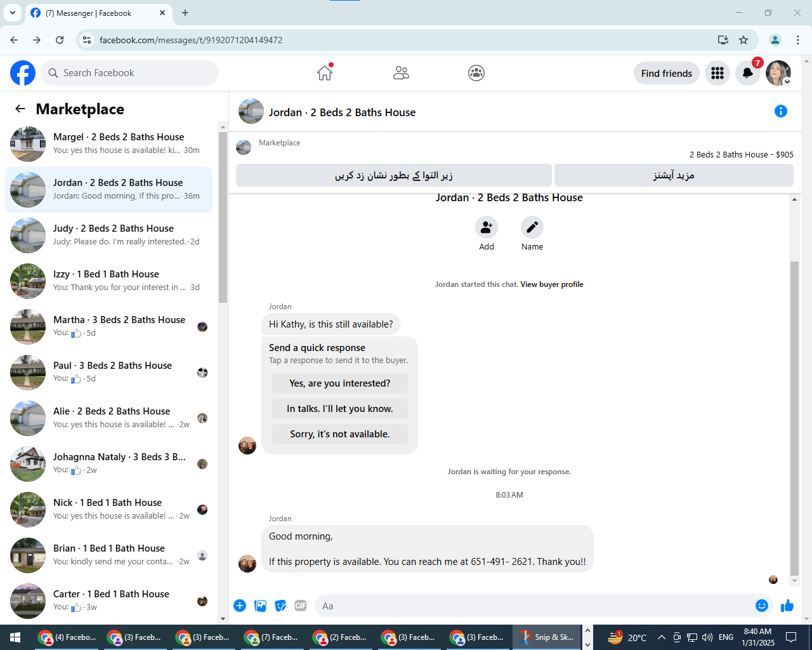This screenshot has height=650, width=812.
Task: Show hidden system tray icons
Action: (661, 637)
